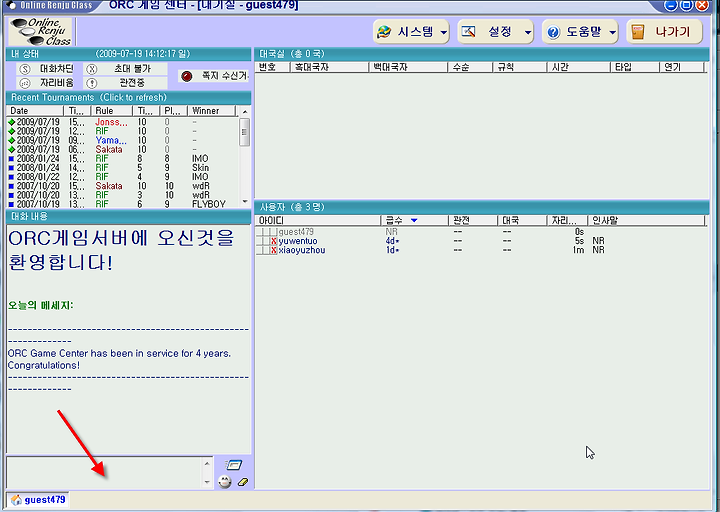Toggle the 초대 불가 status option
The height and width of the screenshot is (512, 720).
click(125, 69)
